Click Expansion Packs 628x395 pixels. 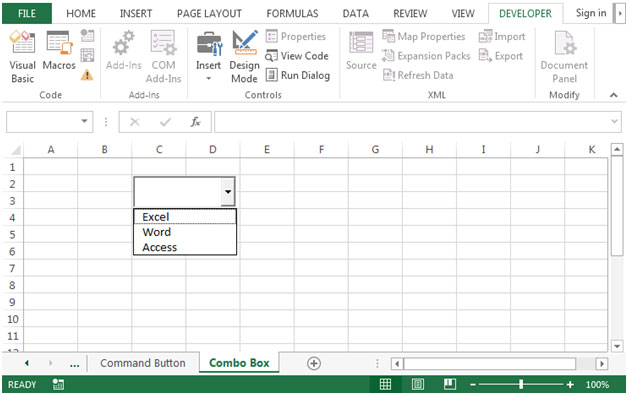tap(426, 56)
